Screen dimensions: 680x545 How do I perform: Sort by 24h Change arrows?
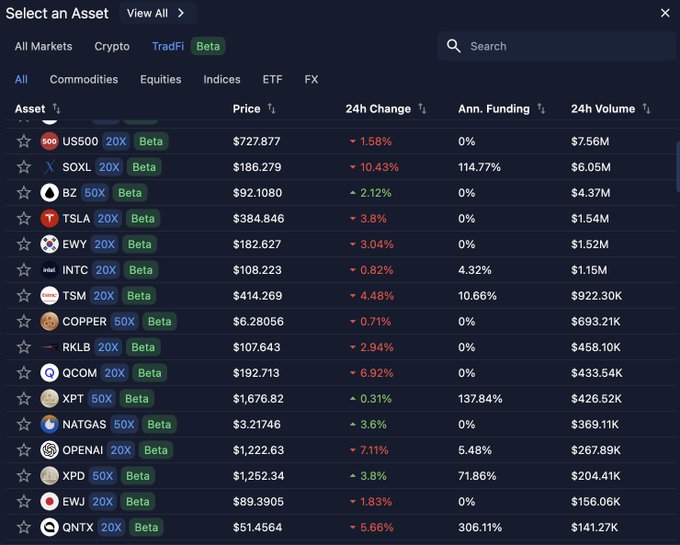pyautogui.click(x=422, y=108)
